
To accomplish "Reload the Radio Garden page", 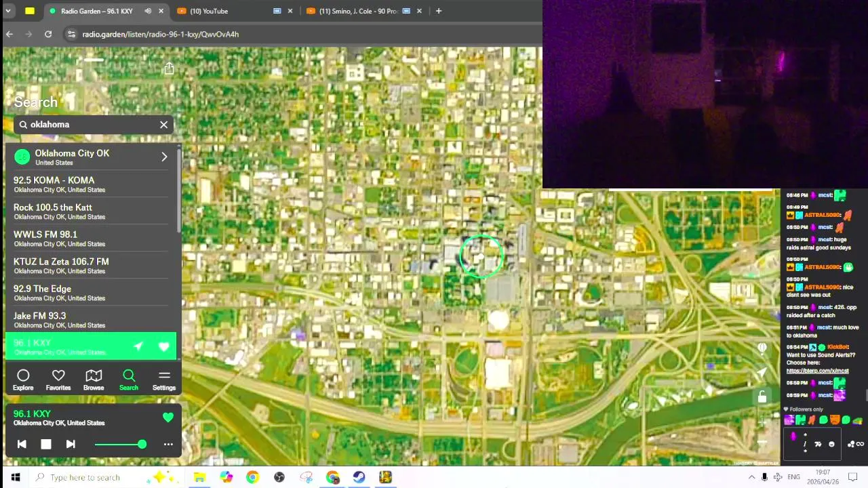I will pos(48,34).
